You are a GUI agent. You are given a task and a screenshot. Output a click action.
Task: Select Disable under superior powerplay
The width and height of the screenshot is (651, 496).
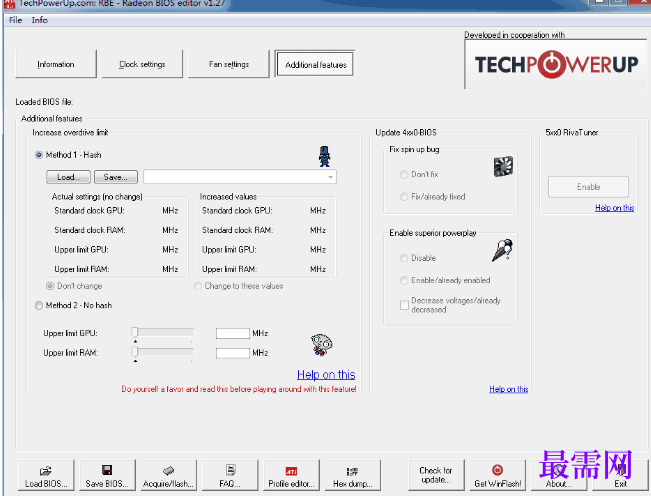coord(404,258)
